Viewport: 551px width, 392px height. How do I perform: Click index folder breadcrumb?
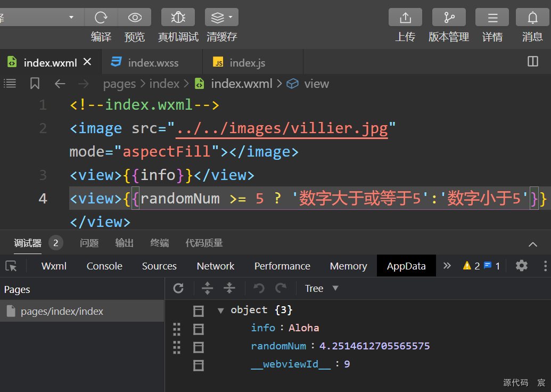(165, 84)
